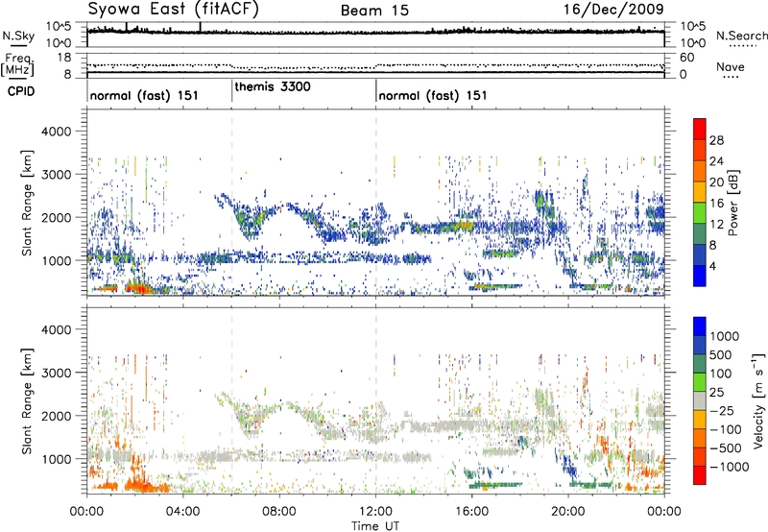Click the blue top swatch of Velocity color bar
Image resolution: width=768 pixels, height=532 pixels.
(700, 326)
